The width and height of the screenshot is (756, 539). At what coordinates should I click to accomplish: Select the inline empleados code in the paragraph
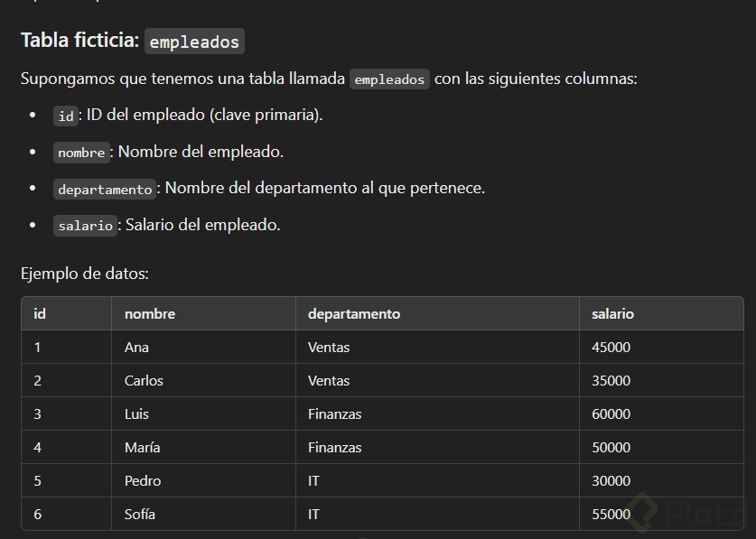pyautogui.click(x=389, y=79)
